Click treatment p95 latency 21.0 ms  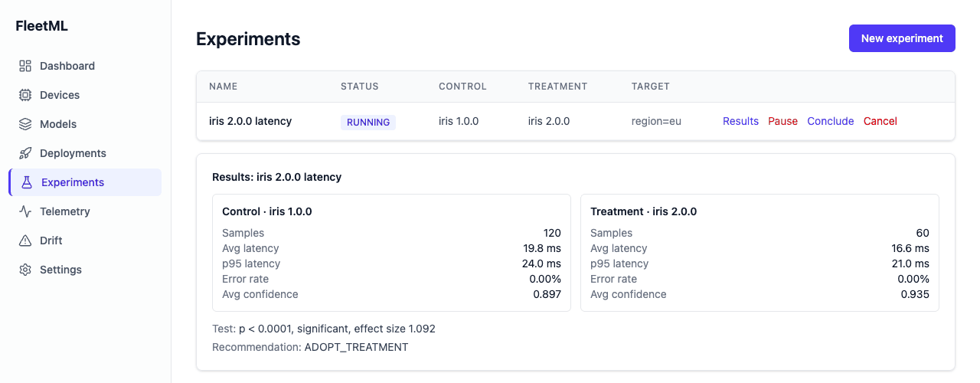pyautogui.click(x=910, y=264)
